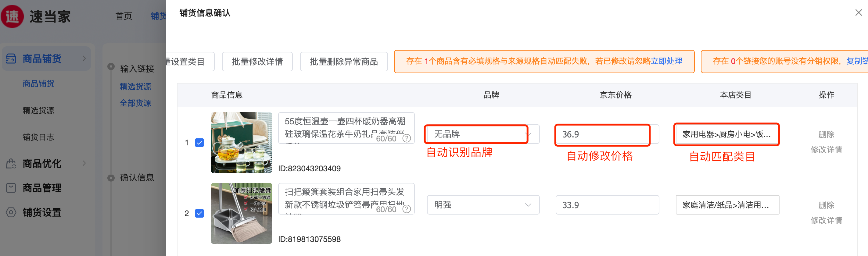Click the 速当家 red logo icon
This screenshot has height=256, width=868.
point(13,16)
